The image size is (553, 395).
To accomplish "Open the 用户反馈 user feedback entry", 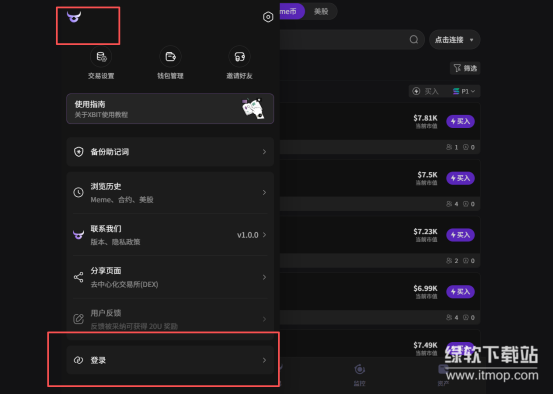I will pos(170,319).
